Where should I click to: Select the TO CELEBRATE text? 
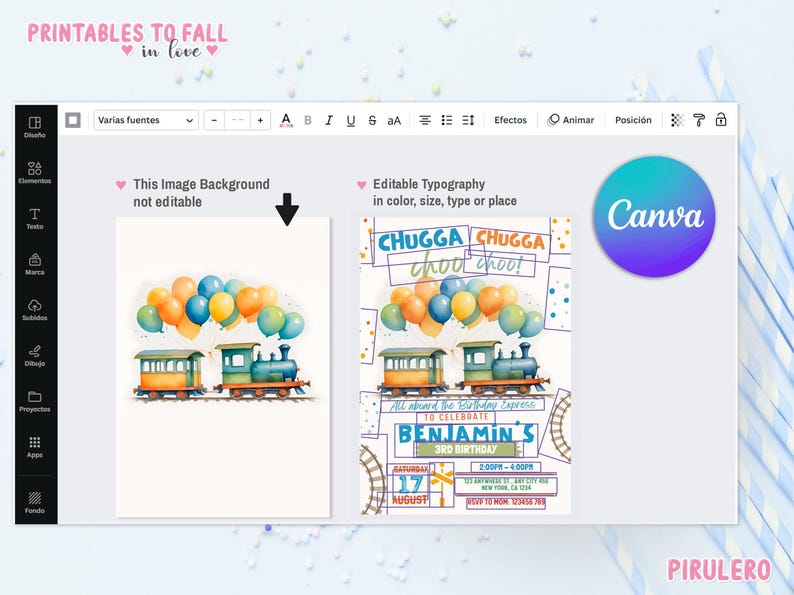[456, 417]
